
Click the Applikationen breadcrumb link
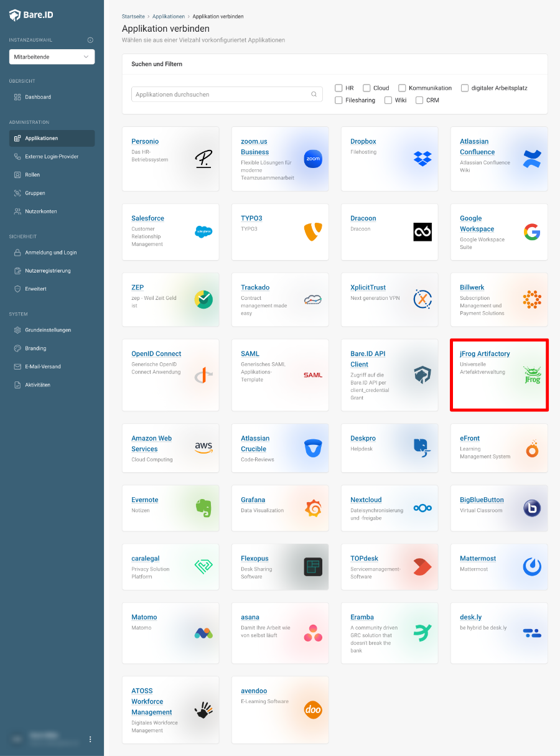[x=169, y=16]
